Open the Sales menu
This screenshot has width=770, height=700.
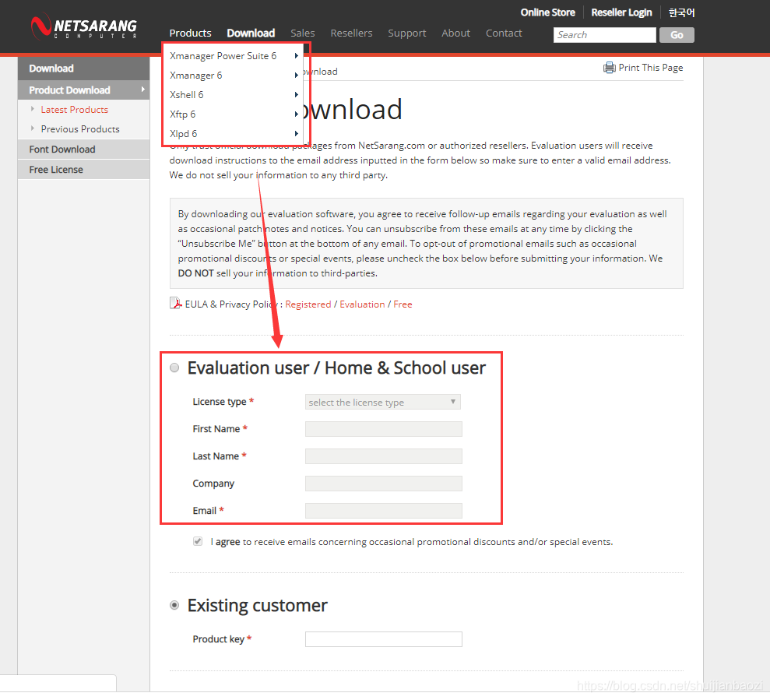click(x=303, y=33)
